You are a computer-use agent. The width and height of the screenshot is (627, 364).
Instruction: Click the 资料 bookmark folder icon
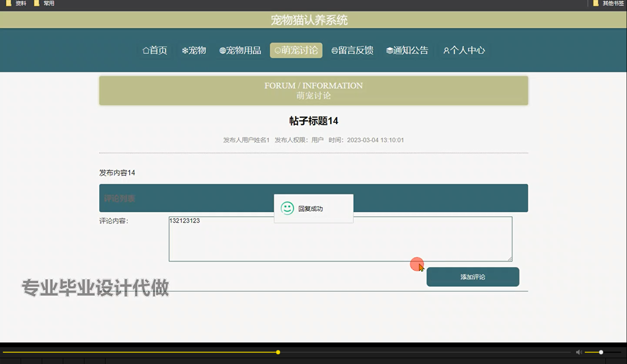[9, 3]
